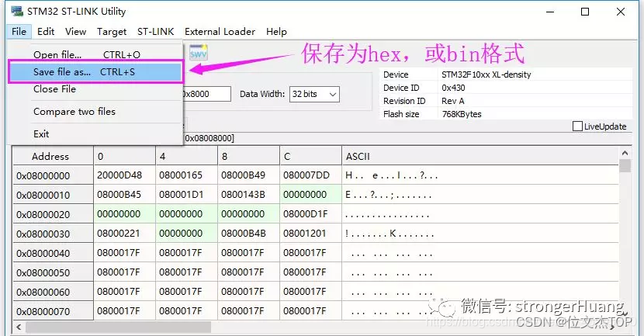The width and height of the screenshot is (644, 336).
Task: Select cell 08000D1F in memory grid
Action: (x=310, y=213)
